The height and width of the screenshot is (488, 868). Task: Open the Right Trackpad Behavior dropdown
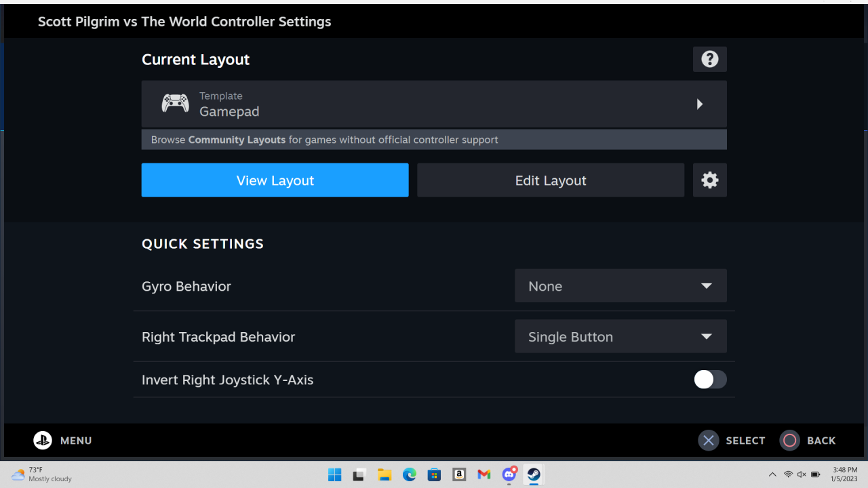point(620,337)
